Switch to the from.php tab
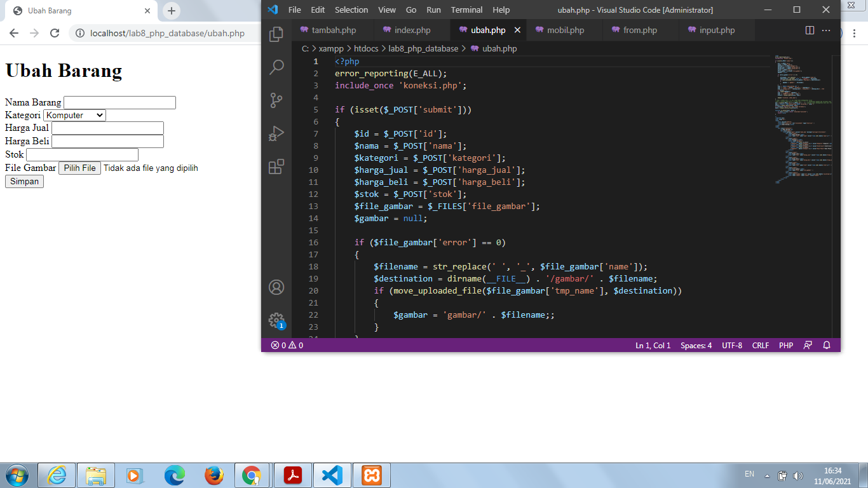Image resolution: width=868 pixels, height=488 pixels. click(641, 30)
